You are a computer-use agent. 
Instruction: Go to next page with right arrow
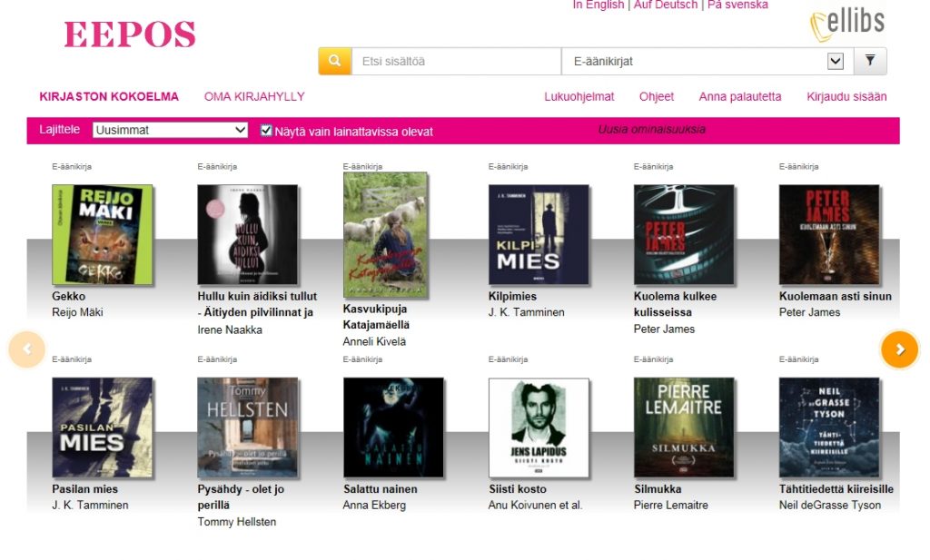[899, 349]
